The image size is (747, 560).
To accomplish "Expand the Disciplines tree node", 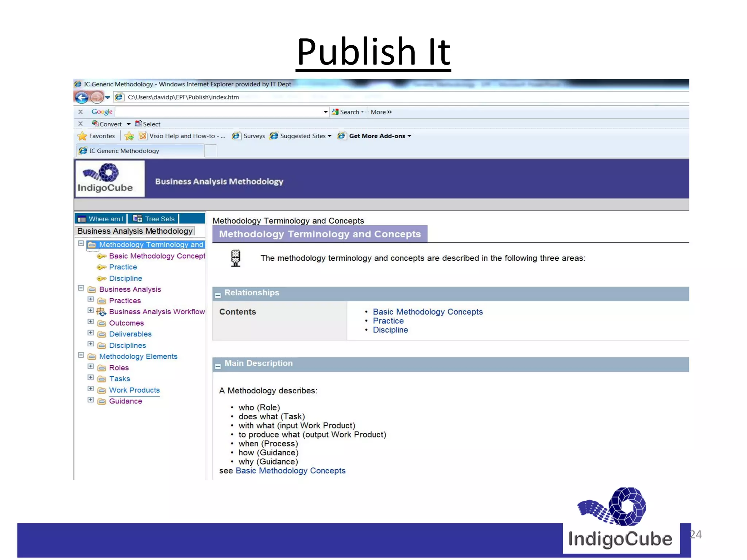I will click(91, 344).
